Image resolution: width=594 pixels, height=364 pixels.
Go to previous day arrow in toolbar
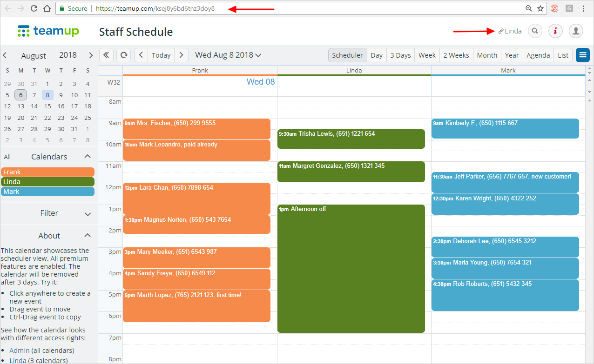[142, 55]
